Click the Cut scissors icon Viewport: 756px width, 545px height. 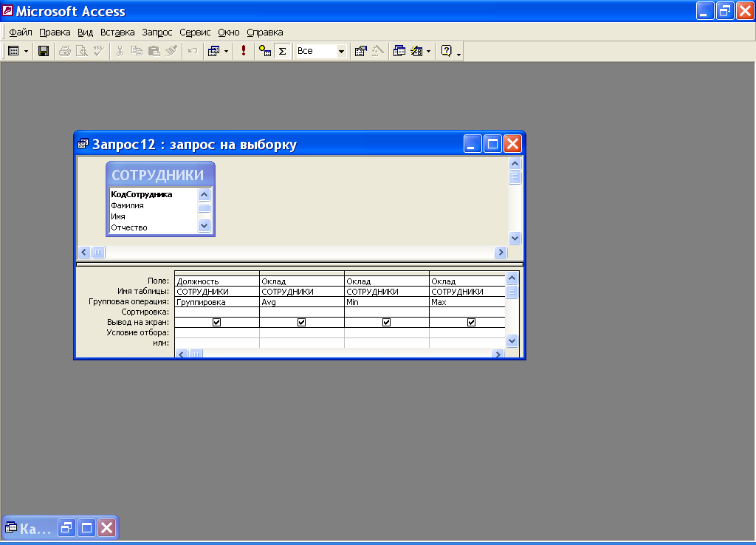(120, 51)
